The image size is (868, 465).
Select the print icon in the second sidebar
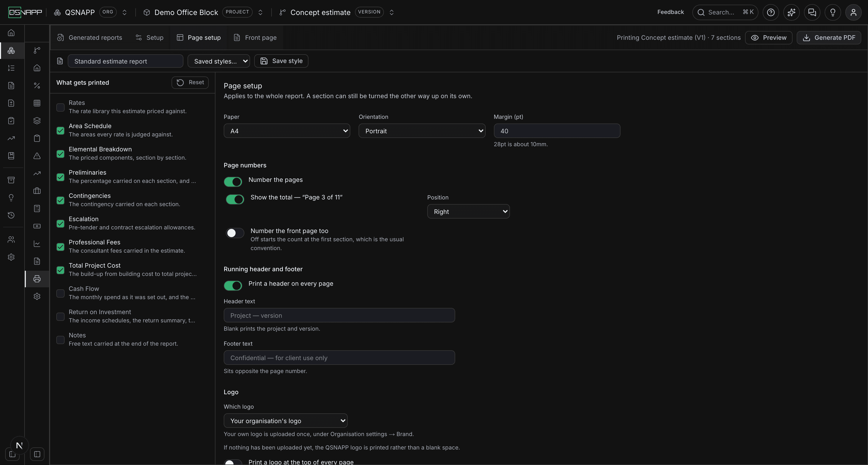pyautogui.click(x=37, y=279)
